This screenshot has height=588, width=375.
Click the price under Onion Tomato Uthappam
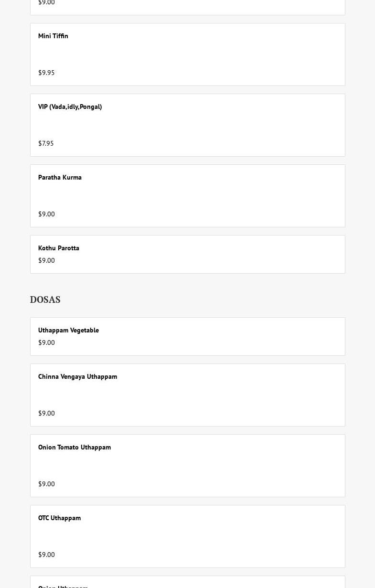coord(46,484)
